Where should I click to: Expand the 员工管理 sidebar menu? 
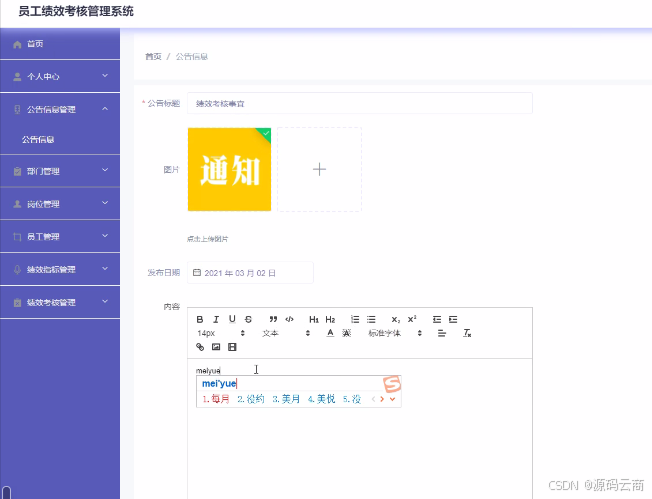(x=60, y=237)
